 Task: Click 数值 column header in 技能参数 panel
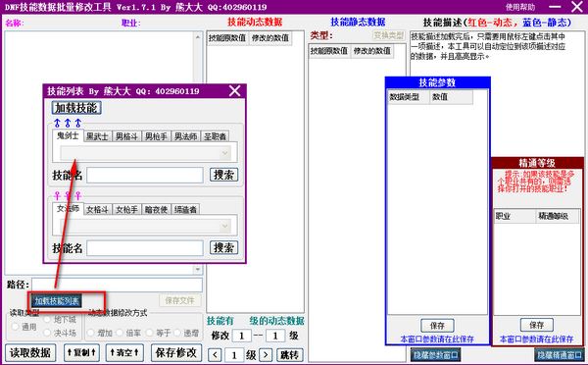pyautogui.click(x=451, y=97)
